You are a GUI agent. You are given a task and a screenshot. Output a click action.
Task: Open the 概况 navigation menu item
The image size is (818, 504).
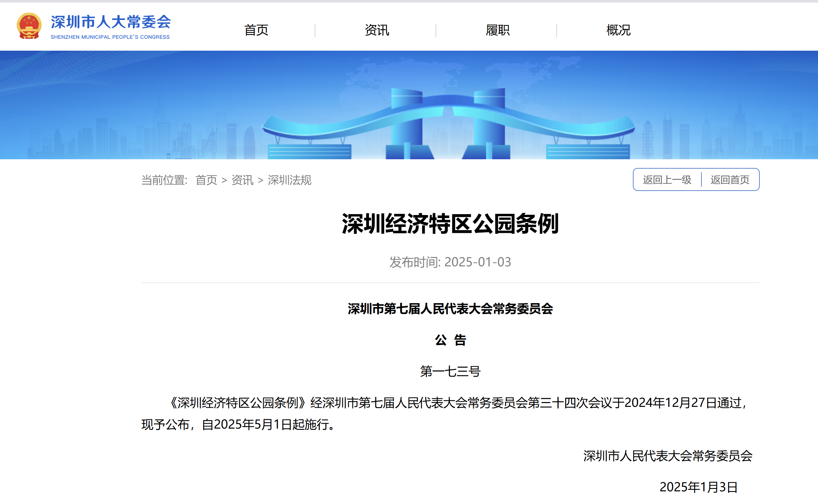click(618, 30)
